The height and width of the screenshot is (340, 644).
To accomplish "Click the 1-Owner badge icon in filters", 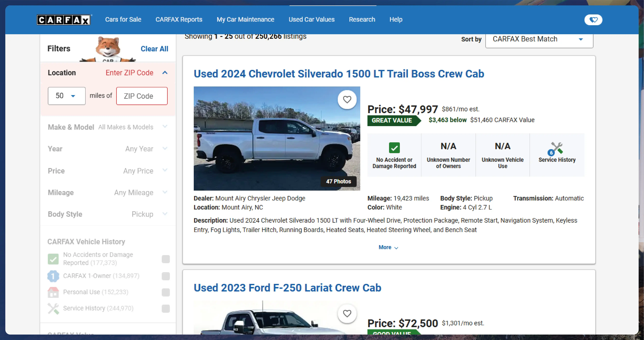I will (53, 276).
